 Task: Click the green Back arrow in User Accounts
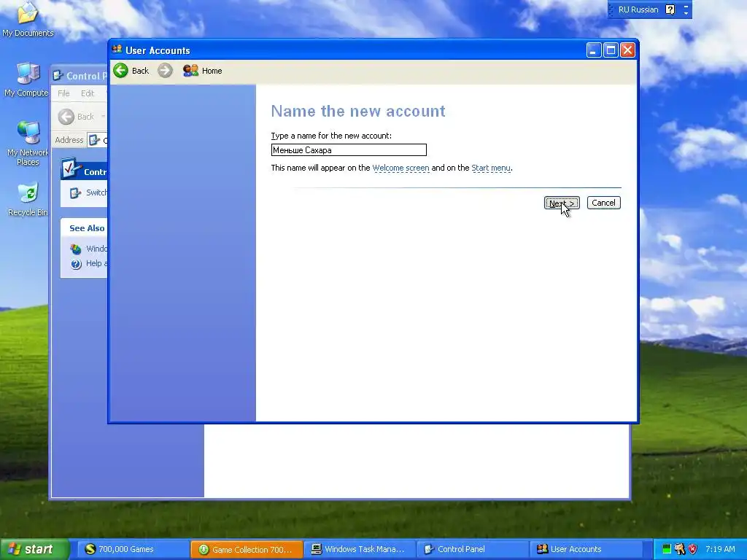tap(120, 71)
